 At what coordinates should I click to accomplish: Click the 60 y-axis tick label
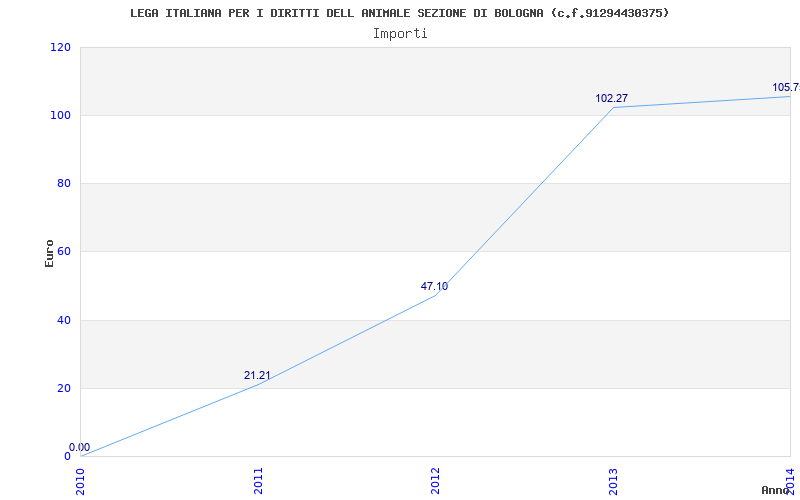(x=64, y=252)
